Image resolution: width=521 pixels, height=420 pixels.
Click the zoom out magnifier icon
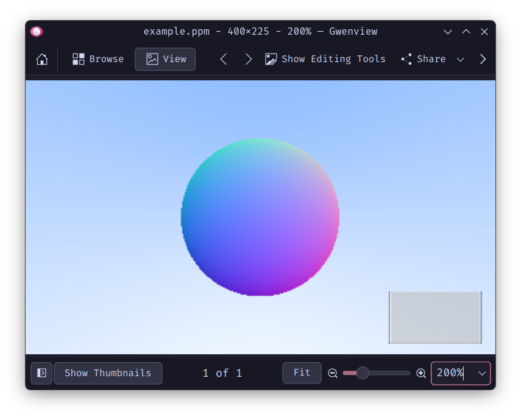tap(333, 373)
